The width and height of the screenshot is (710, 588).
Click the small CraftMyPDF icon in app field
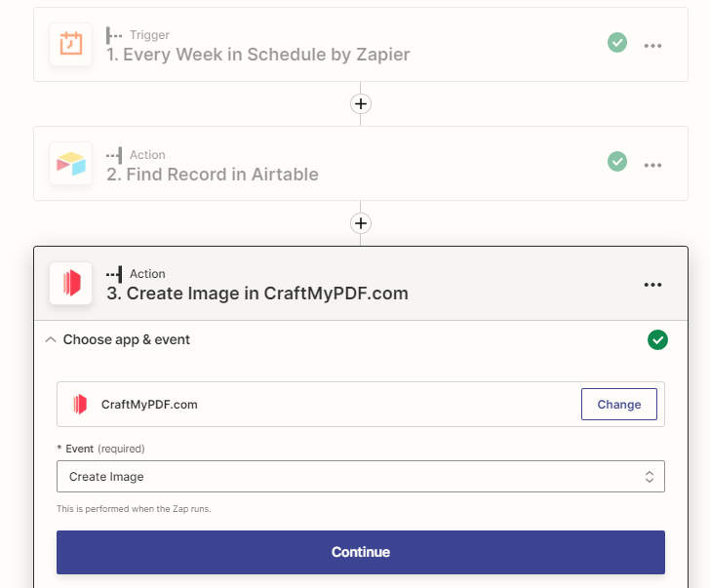click(80, 405)
